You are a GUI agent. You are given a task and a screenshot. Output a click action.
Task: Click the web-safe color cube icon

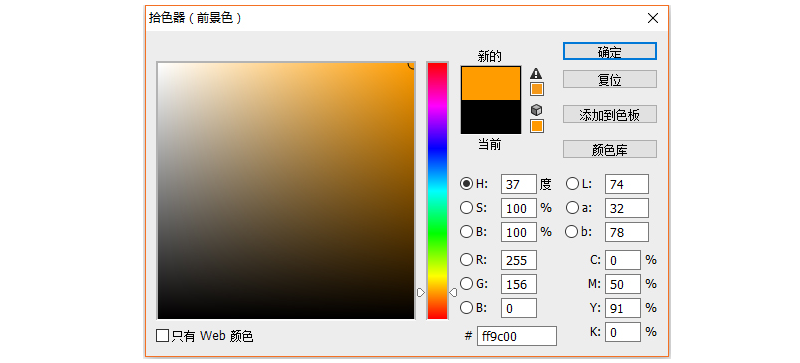(536, 110)
